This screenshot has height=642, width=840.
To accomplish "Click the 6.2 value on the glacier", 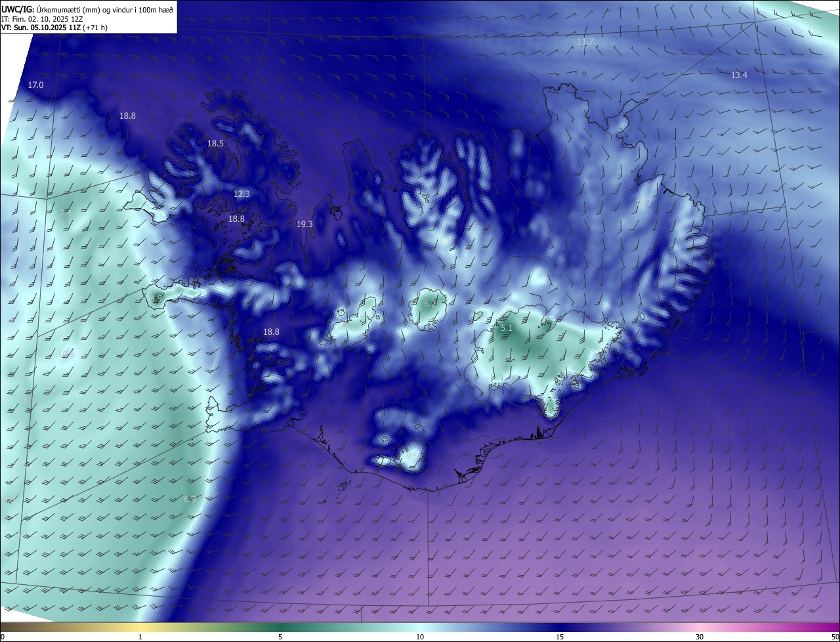I will [x=430, y=304].
